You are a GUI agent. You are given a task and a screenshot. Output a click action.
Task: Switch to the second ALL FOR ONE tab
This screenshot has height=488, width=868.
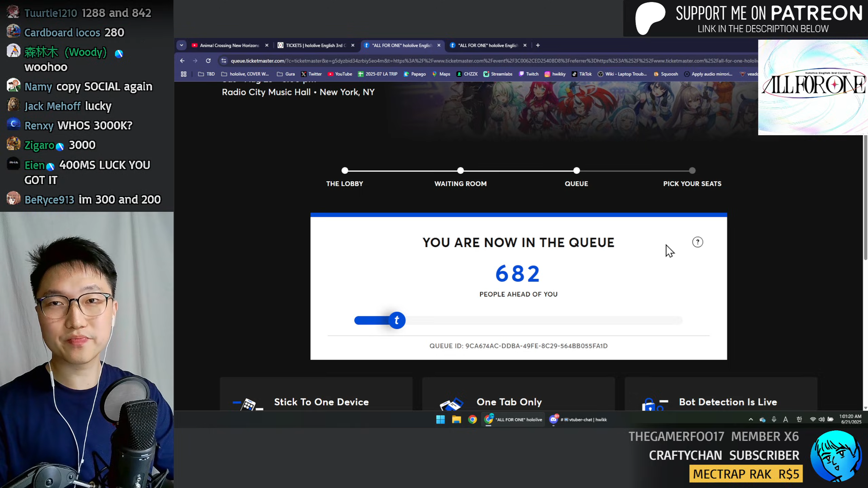coord(488,45)
